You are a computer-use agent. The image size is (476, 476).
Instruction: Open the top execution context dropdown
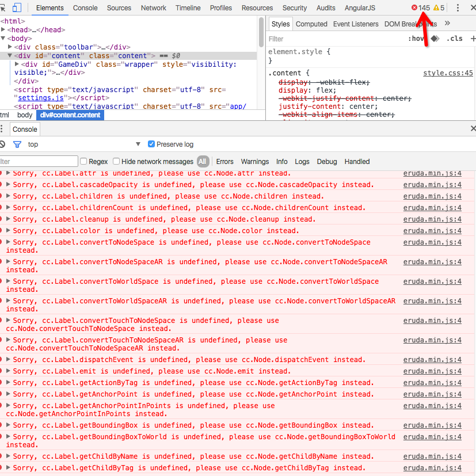85,144
